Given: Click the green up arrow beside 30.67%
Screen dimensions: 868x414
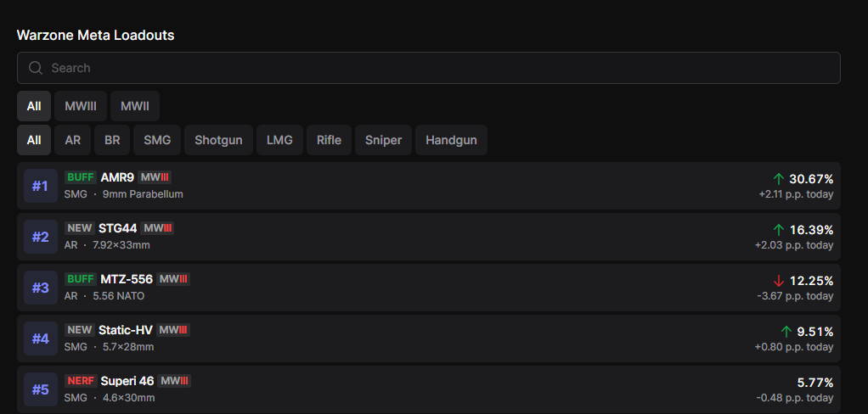Looking at the screenshot, I should pos(779,179).
